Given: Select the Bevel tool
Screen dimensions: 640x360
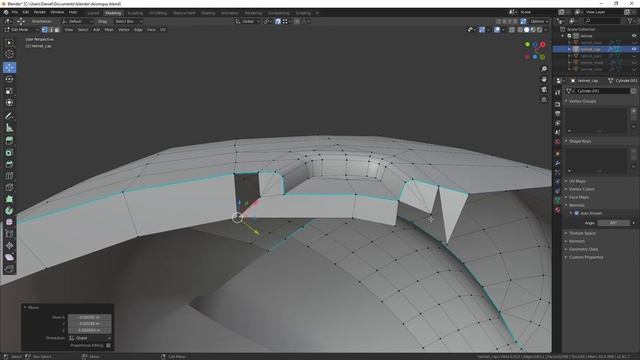Looking at the screenshot, I should 9,164.
